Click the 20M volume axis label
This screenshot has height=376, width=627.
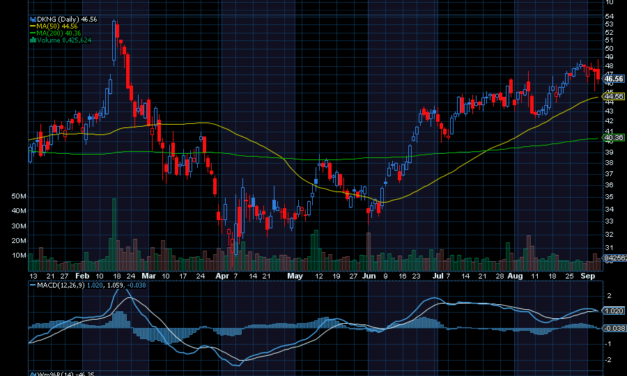pyautogui.click(x=19, y=240)
